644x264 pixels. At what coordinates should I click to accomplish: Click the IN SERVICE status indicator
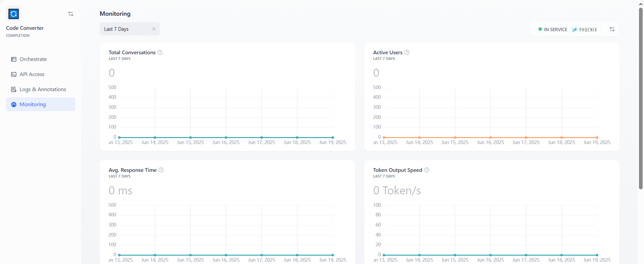553,29
